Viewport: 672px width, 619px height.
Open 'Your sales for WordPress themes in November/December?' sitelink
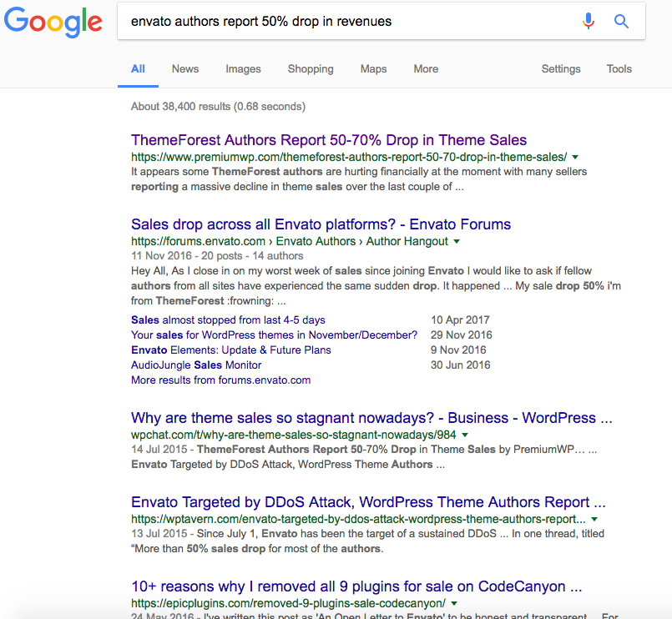275,335
